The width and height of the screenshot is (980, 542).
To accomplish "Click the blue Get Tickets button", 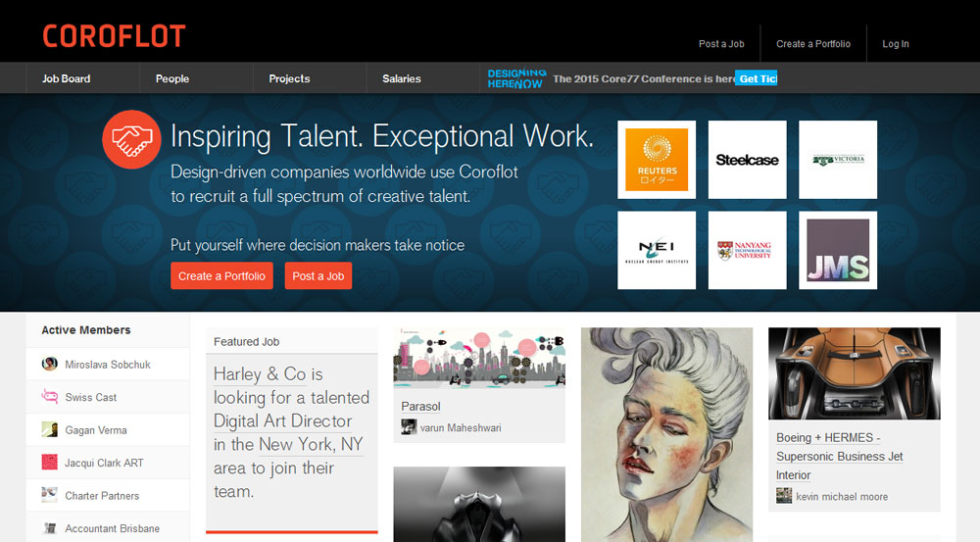I will 757,78.
